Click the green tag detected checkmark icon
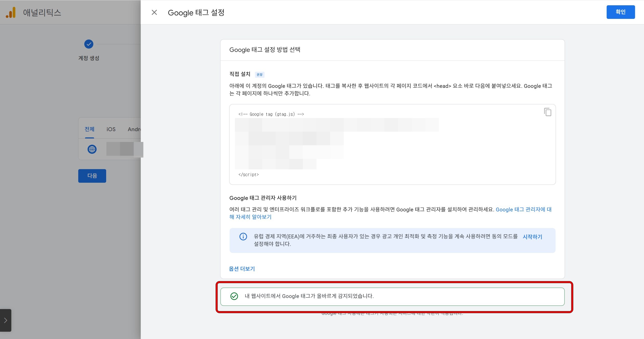The image size is (644, 339). click(234, 296)
